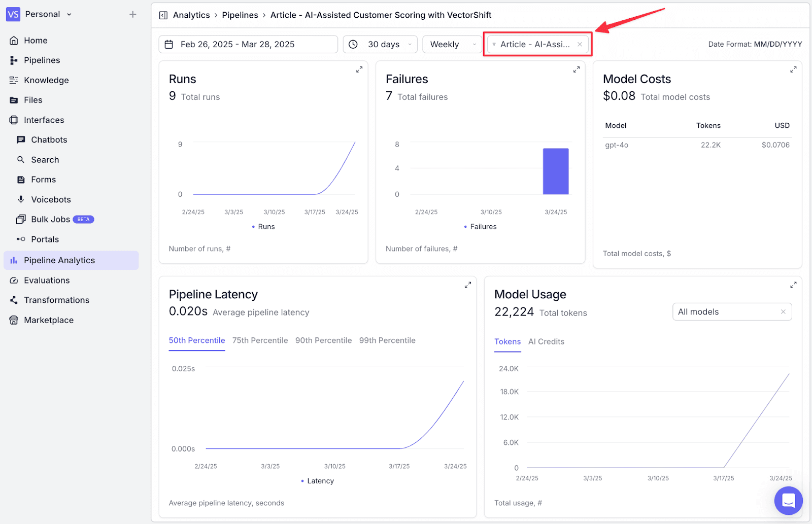812x524 pixels.
Task: Click the Forms document icon
Action: tap(21, 180)
